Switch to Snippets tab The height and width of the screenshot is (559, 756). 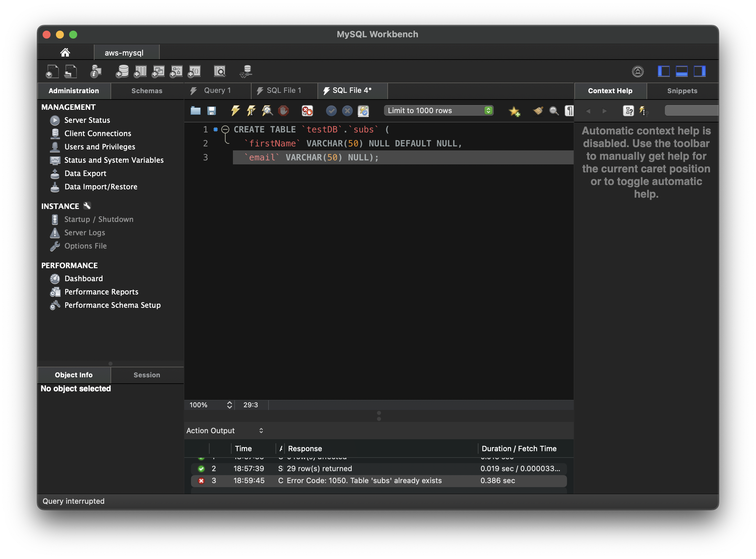pyautogui.click(x=682, y=91)
